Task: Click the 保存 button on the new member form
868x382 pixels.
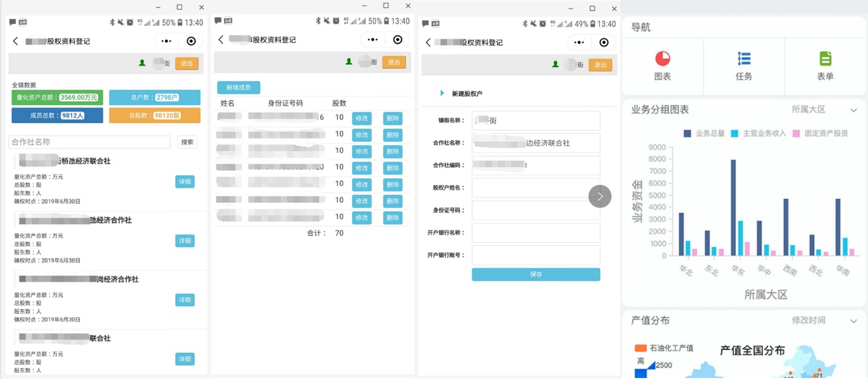Action: click(535, 274)
